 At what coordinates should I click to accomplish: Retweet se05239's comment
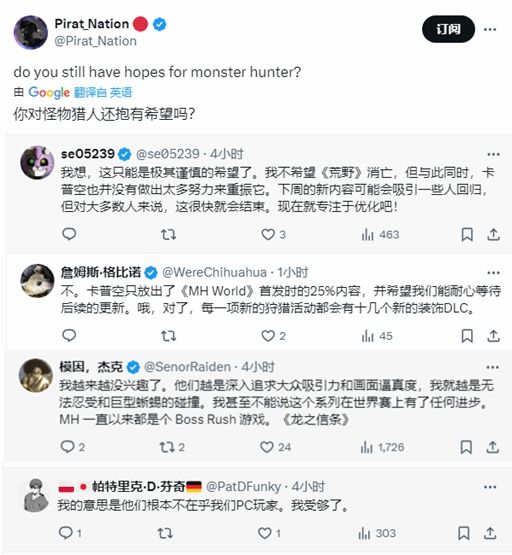coord(168,234)
